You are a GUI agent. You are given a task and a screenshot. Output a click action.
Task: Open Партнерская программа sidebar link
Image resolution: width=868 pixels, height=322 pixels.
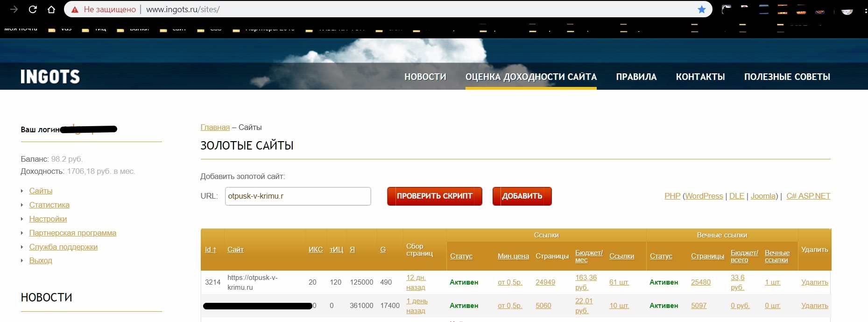point(72,233)
